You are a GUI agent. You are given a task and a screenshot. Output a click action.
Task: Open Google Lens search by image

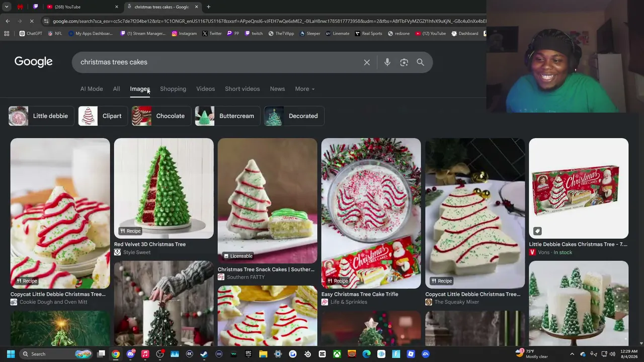tap(404, 62)
